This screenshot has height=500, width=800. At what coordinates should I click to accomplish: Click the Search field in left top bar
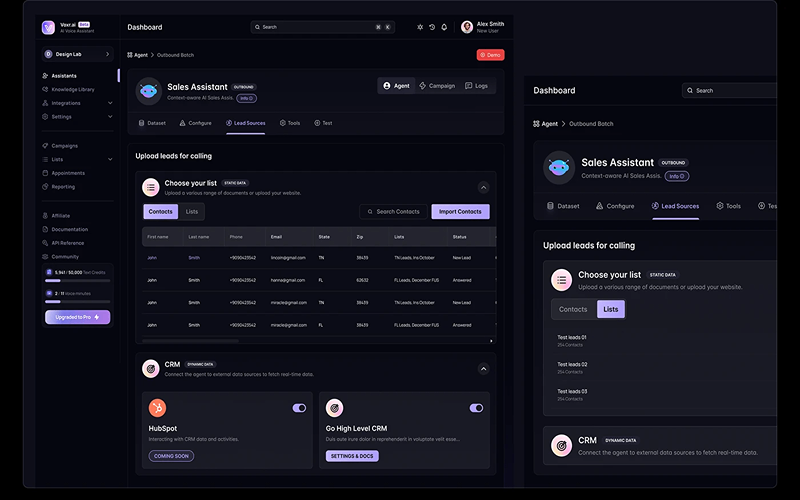click(322, 27)
